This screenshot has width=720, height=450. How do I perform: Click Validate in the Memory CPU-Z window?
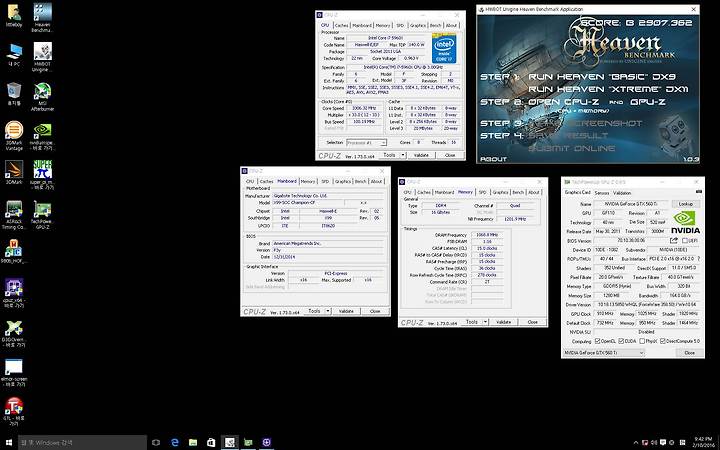[x=503, y=322]
